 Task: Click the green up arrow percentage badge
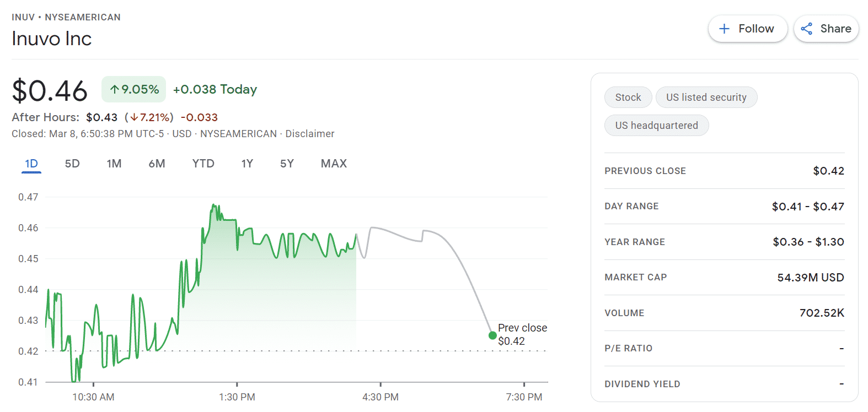click(x=134, y=89)
